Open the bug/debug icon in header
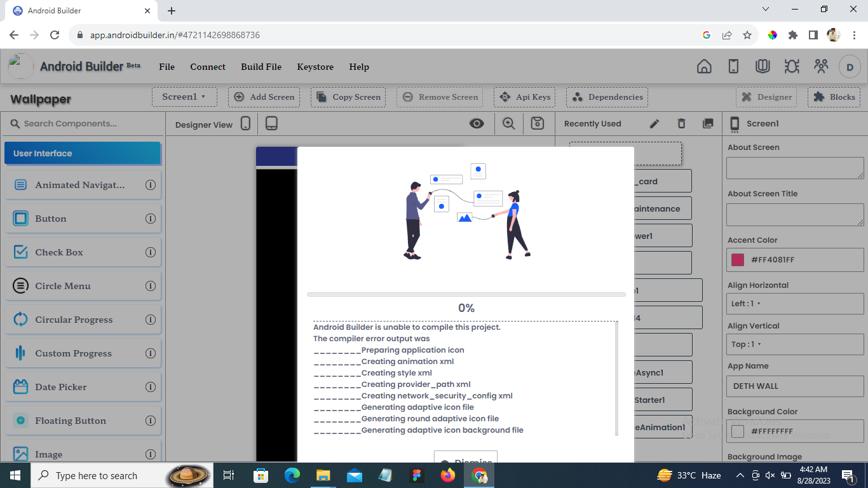Viewport: 868px width, 488px height. tap(792, 67)
